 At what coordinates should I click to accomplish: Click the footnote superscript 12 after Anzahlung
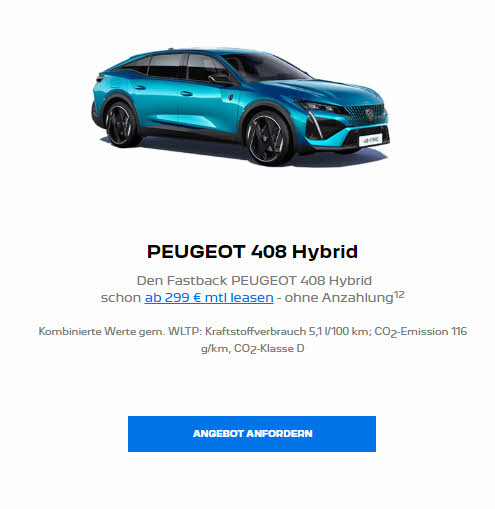[399, 294]
